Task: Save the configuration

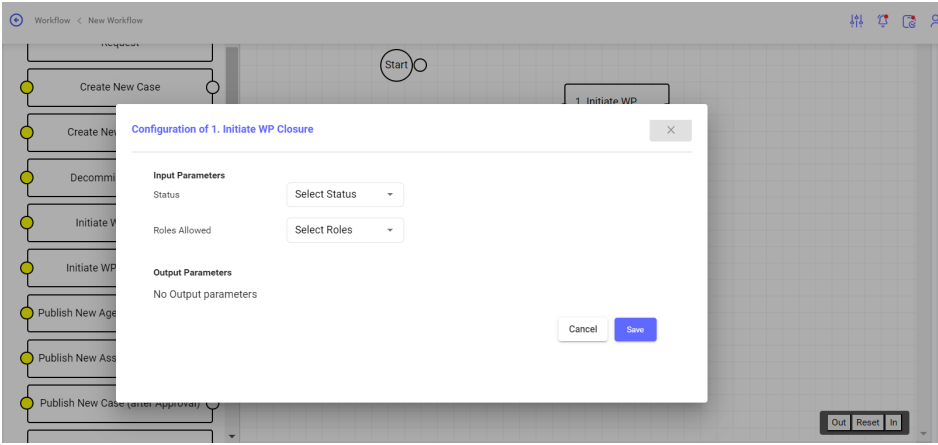Action: coord(635,330)
